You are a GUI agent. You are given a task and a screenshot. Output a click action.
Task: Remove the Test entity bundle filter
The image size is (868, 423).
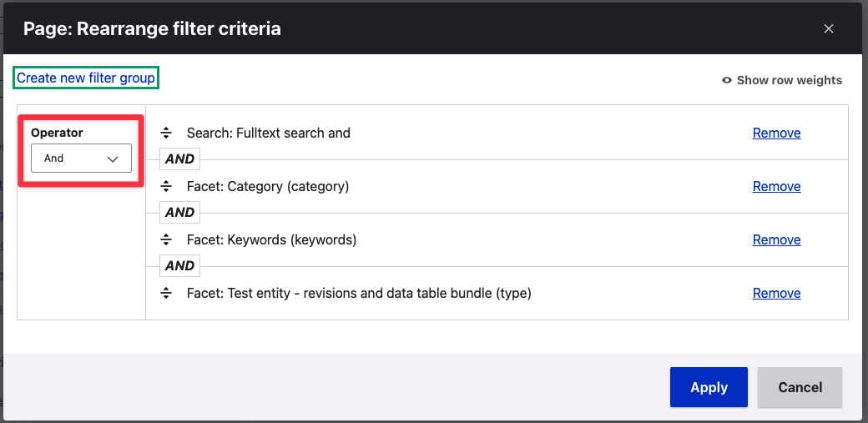coord(776,294)
